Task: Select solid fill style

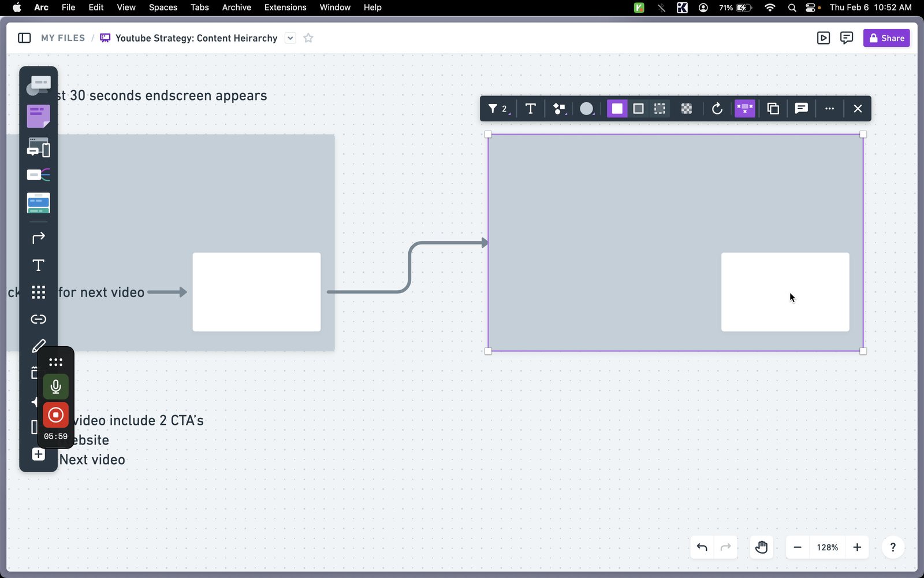Action: point(617,109)
